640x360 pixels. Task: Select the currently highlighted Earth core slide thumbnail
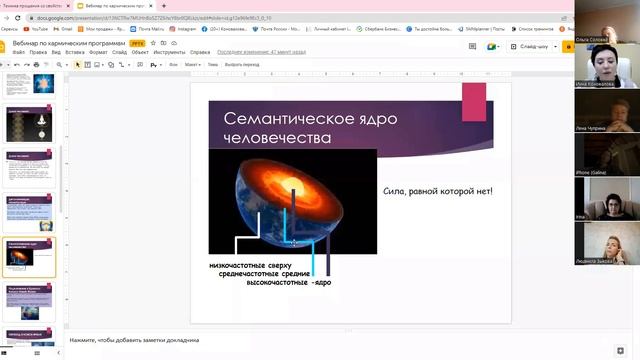coord(29,257)
